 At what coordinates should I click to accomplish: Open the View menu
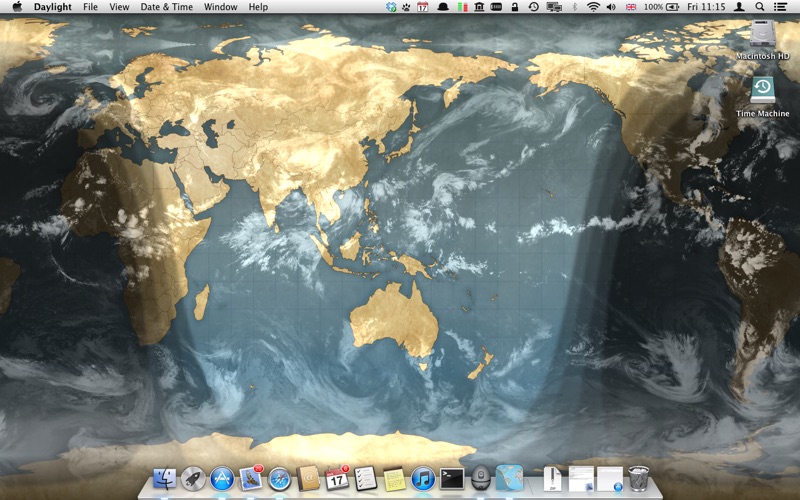(119, 7)
